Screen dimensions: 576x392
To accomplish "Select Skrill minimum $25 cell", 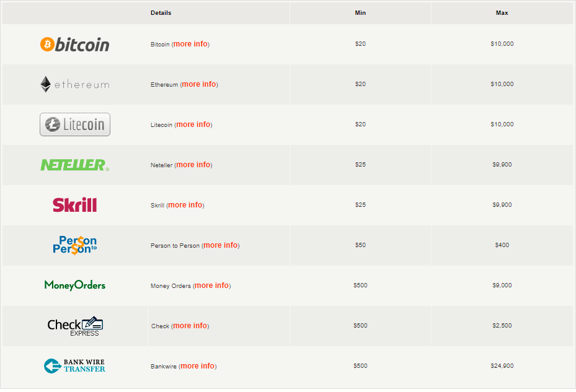I will [x=360, y=205].
